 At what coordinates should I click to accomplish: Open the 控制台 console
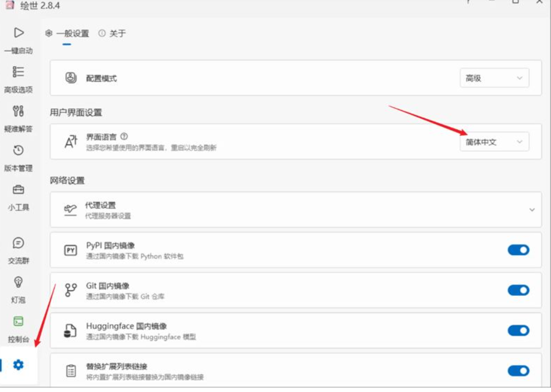pyautogui.click(x=18, y=328)
